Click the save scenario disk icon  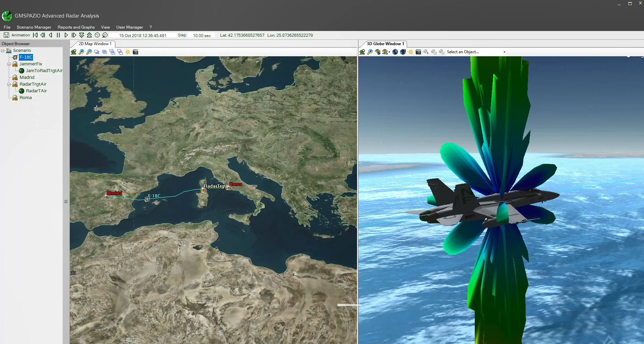pyautogui.click(x=6, y=35)
